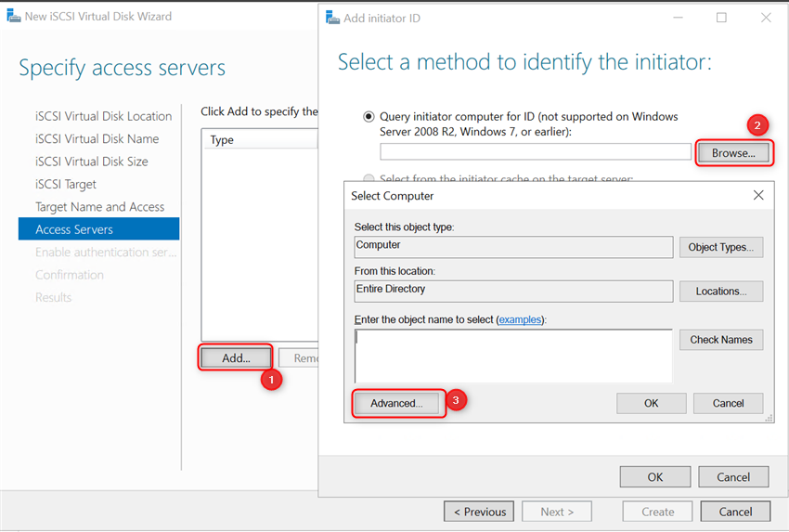The image size is (789, 532).
Task: Go to iSCSI Virtual Disk Location step
Action: [104, 116]
